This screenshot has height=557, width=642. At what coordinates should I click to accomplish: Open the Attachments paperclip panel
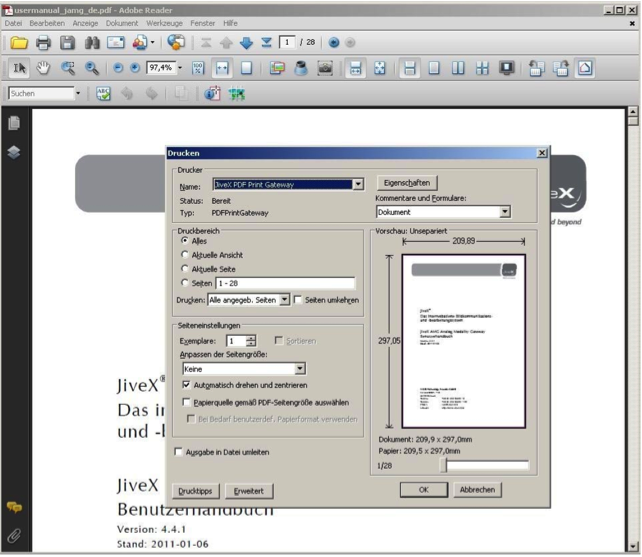click(14, 535)
